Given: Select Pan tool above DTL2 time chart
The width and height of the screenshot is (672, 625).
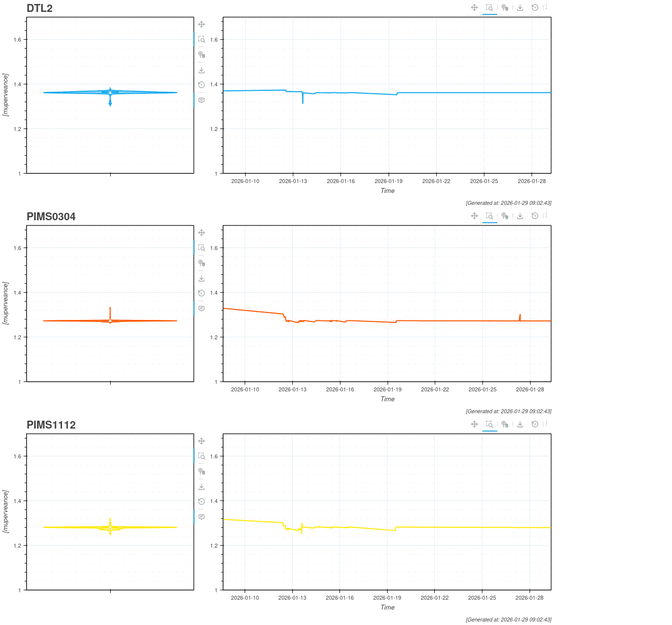Looking at the screenshot, I should click(474, 7).
